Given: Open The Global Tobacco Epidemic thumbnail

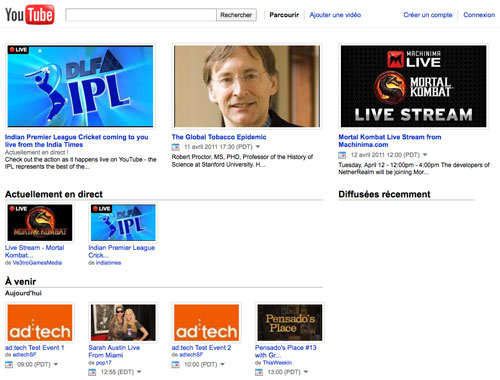Looking at the screenshot, I should click(x=247, y=86).
